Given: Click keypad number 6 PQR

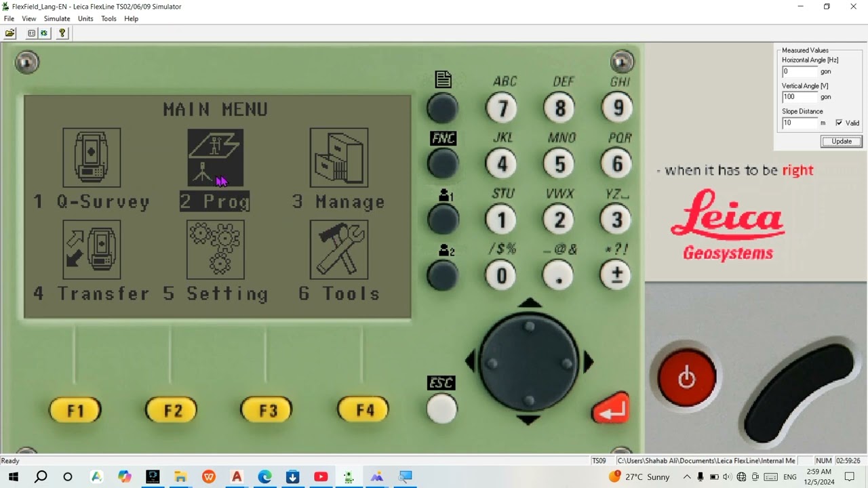Looking at the screenshot, I should point(617,163).
